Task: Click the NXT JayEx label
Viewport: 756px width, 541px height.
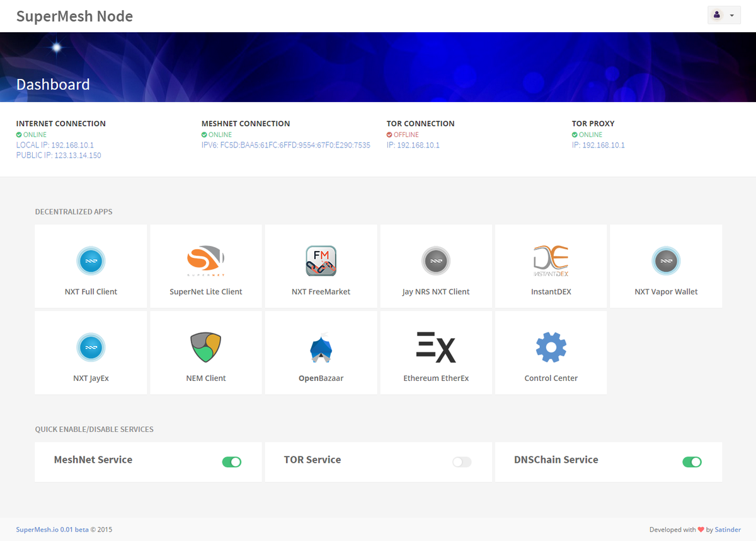Action: click(91, 378)
